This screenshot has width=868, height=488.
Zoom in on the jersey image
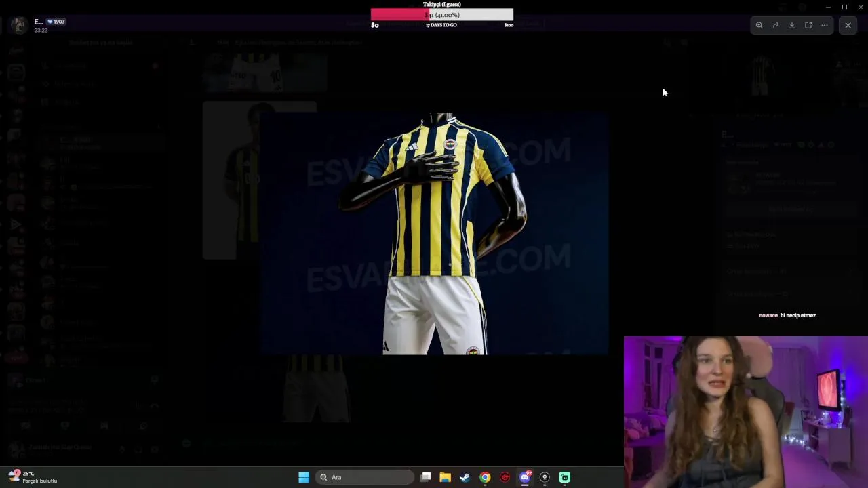point(759,25)
